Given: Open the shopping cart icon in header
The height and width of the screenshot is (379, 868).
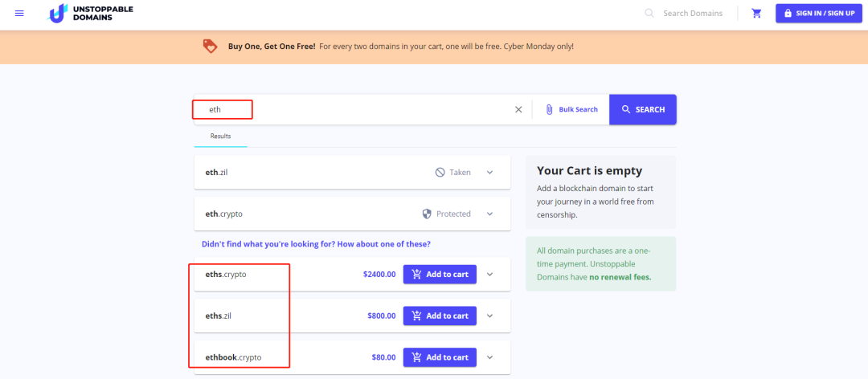Looking at the screenshot, I should (x=756, y=14).
